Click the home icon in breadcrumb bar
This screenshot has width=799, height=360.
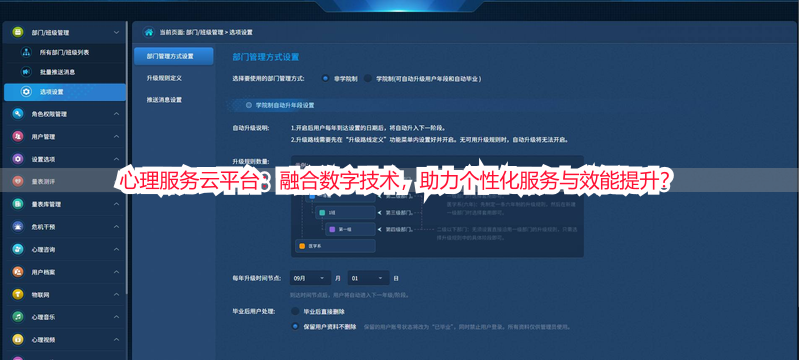(149, 32)
